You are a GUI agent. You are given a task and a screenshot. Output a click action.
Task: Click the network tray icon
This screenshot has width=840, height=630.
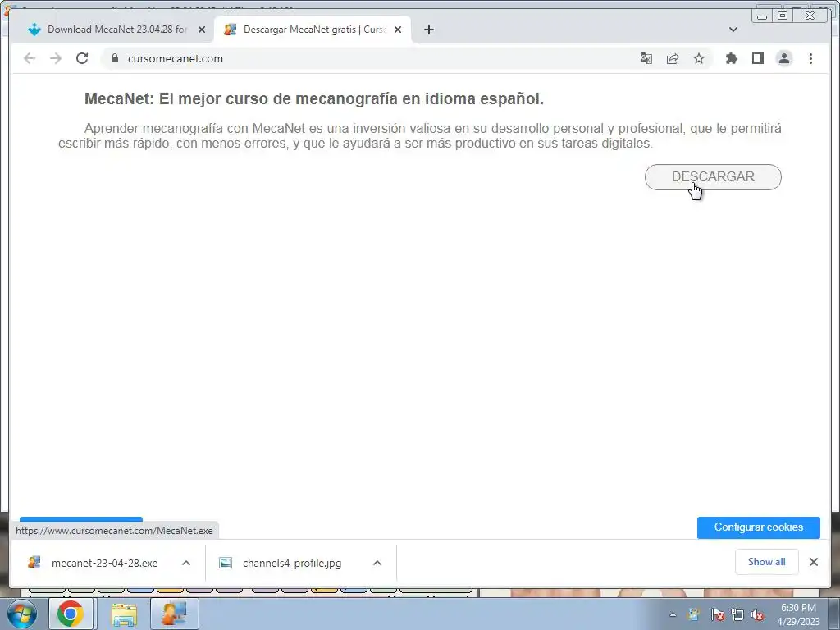pos(737,615)
